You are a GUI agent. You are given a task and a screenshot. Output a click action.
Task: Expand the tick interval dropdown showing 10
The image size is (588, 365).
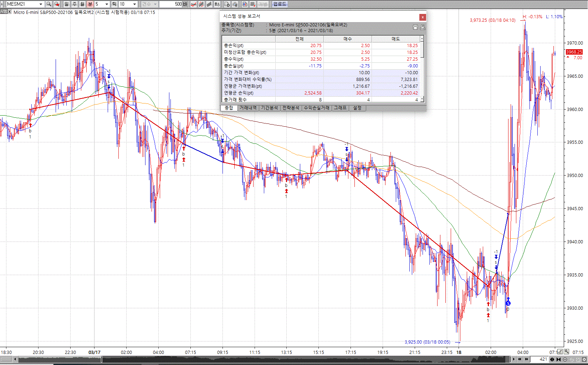[134, 4]
